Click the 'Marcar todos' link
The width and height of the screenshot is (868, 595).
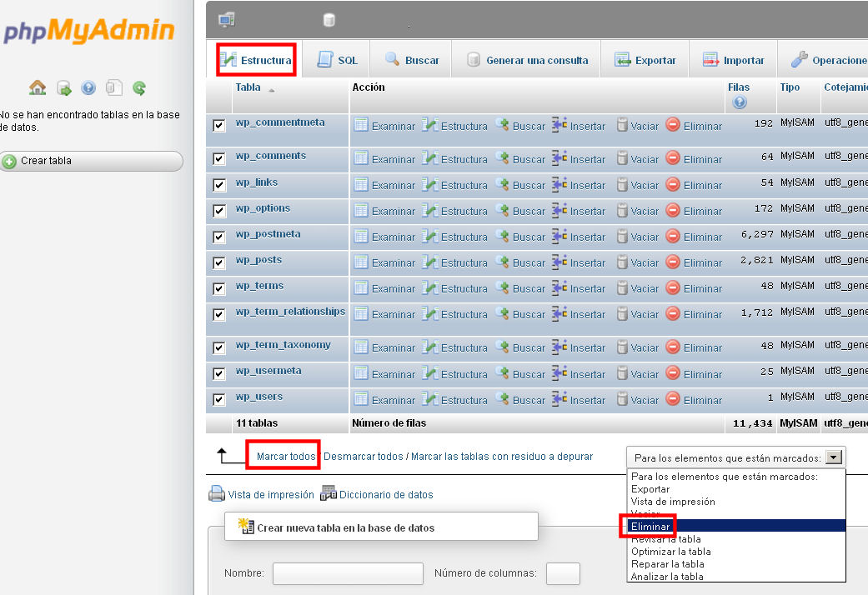[285, 457]
